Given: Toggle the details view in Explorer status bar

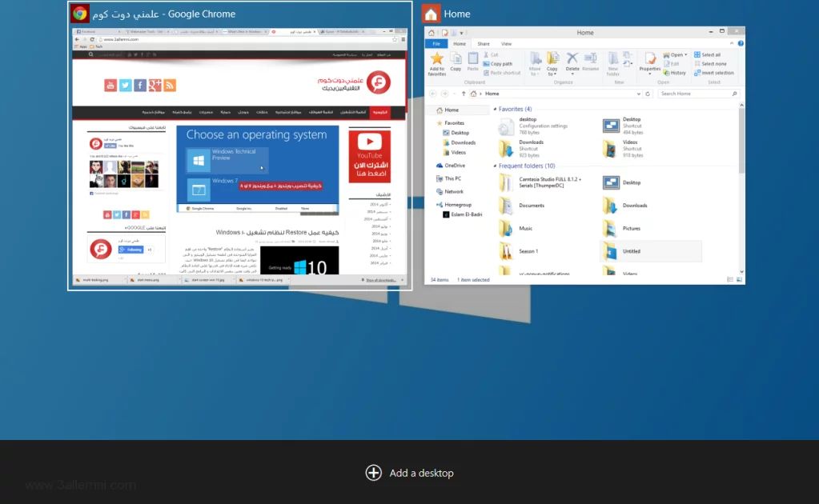Looking at the screenshot, I should tap(732, 280).
